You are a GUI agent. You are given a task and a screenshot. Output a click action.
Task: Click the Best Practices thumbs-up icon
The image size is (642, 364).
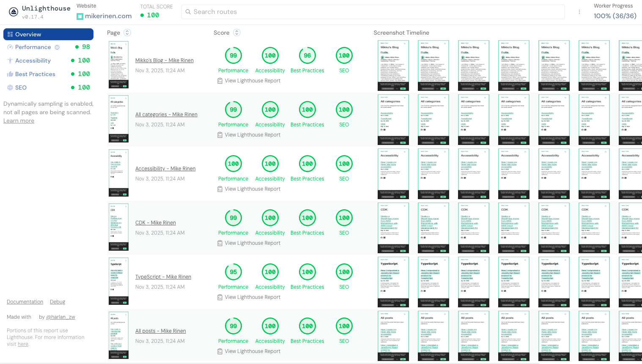click(9, 74)
